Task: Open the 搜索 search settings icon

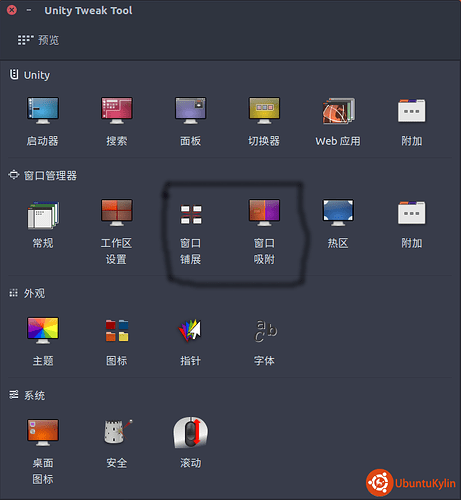Action: (x=117, y=111)
